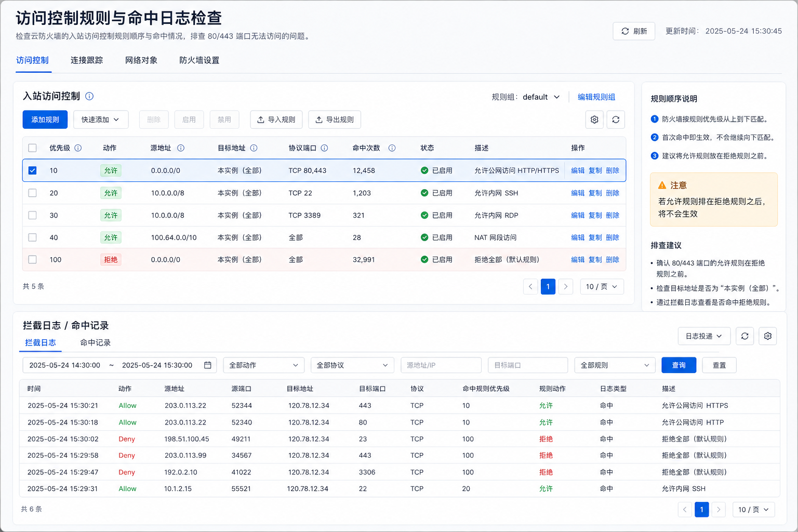Click info icon next to 源地址 header in rules table
The height and width of the screenshot is (532, 798).
(181, 148)
